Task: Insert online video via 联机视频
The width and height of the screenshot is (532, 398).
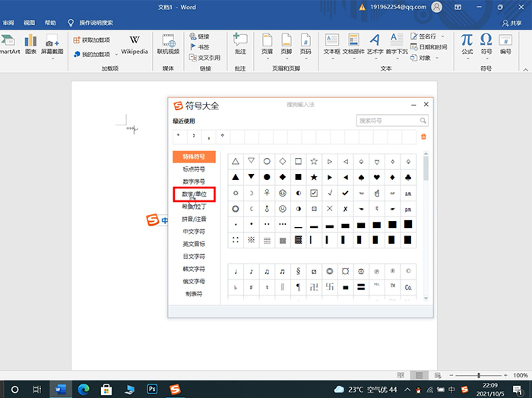Action: (x=168, y=45)
